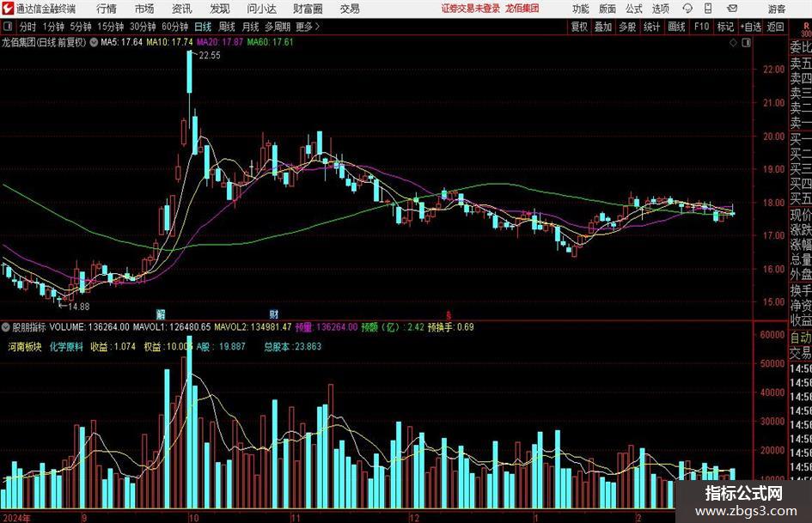This screenshot has height=523, width=812.
Task: Toggle the left side panel icon
Action: tap(7, 27)
